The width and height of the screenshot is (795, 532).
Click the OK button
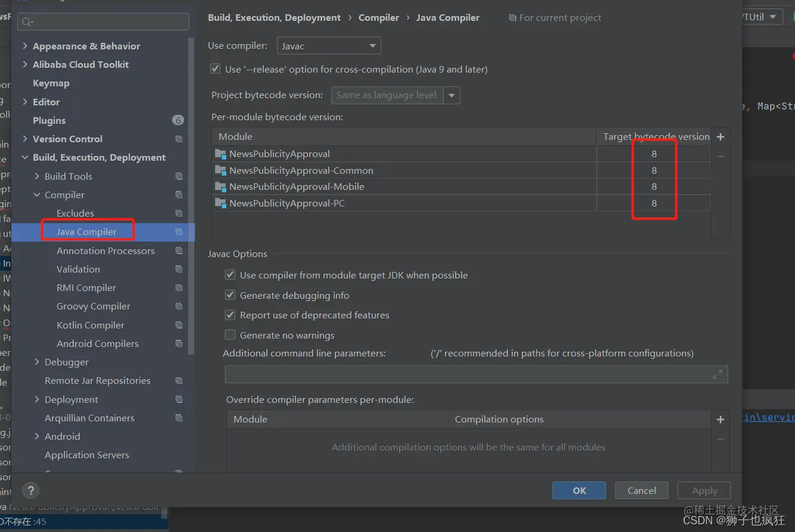[579, 490]
